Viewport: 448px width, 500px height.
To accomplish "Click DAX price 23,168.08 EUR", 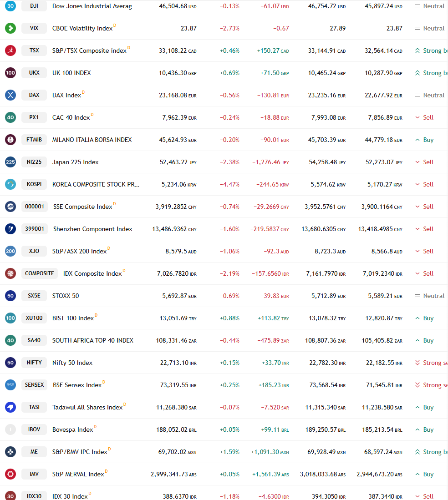I will (178, 96).
